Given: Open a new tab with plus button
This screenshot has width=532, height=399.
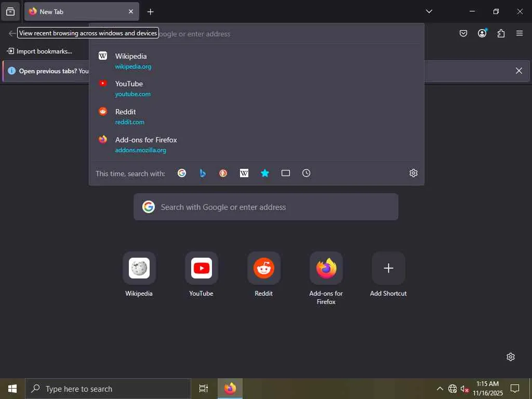Looking at the screenshot, I should (x=150, y=12).
